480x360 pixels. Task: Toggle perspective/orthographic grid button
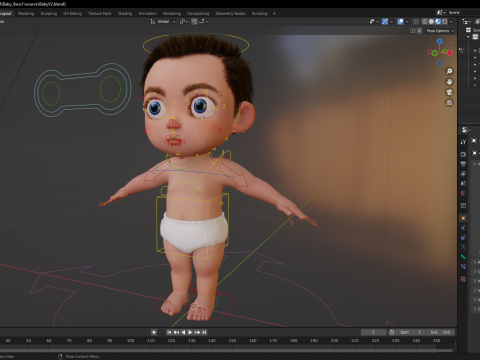click(449, 103)
